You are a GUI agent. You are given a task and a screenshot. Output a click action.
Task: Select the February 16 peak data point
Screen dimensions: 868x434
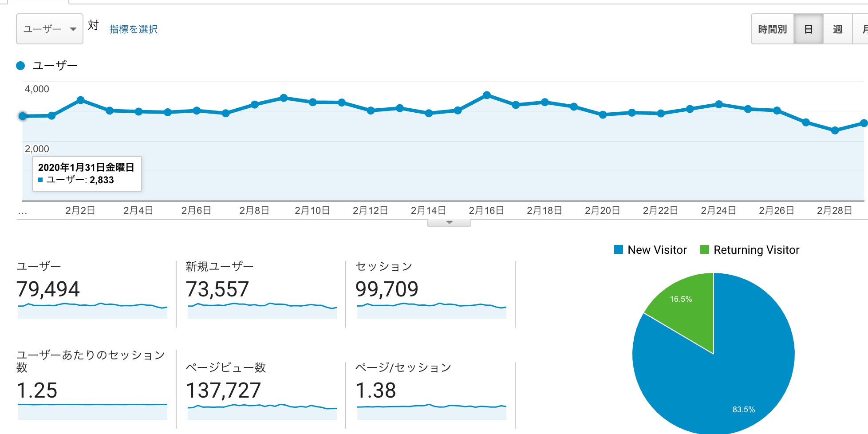(x=487, y=95)
